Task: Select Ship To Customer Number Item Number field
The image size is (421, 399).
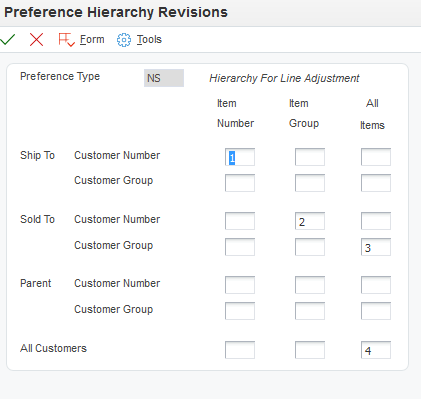Action: click(240, 157)
